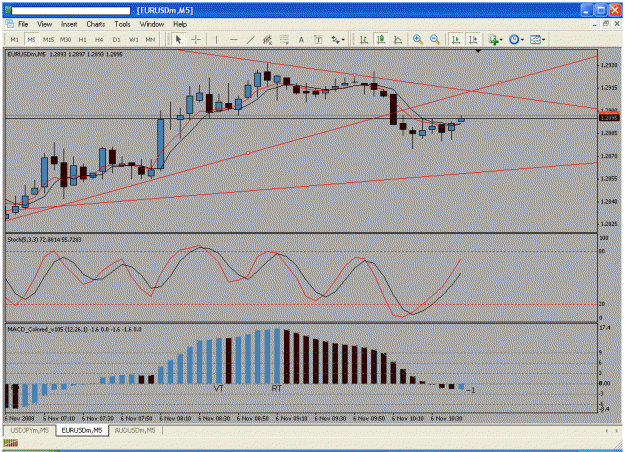
Task: Select the Fibonacci retracement tool
Action: tap(284, 39)
